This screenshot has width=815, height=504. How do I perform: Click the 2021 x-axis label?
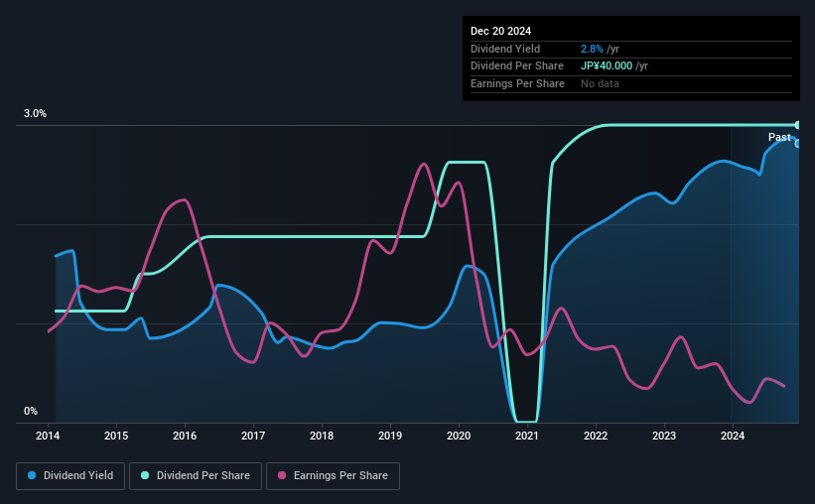tap(527, 436)
